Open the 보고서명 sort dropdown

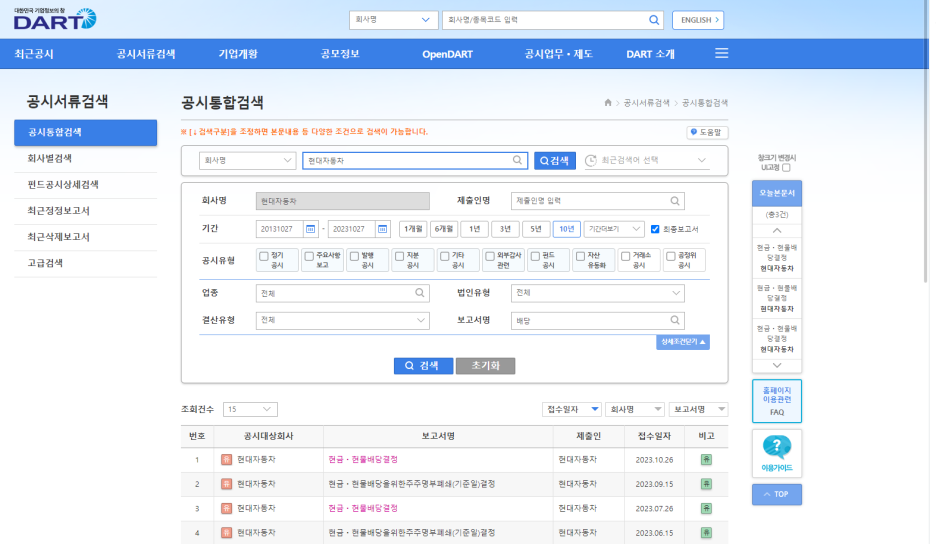pyautogui.click(x=698, y=410)
